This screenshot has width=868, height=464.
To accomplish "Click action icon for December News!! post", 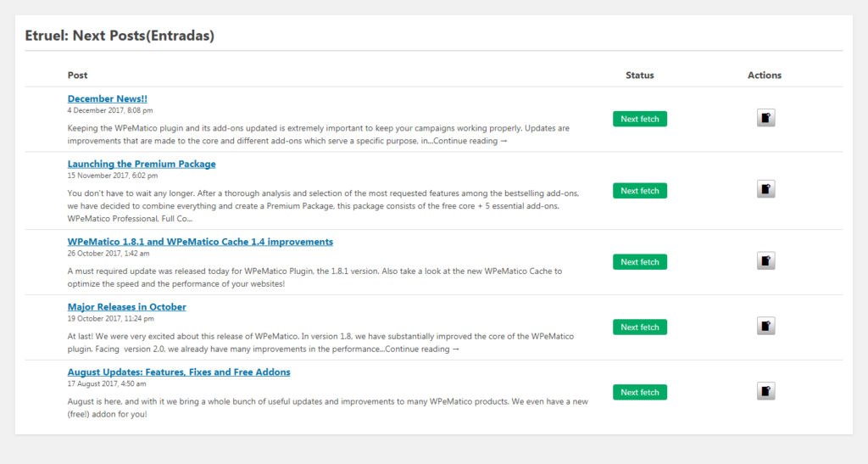I will pyautogui.click(x=765, y=118).
